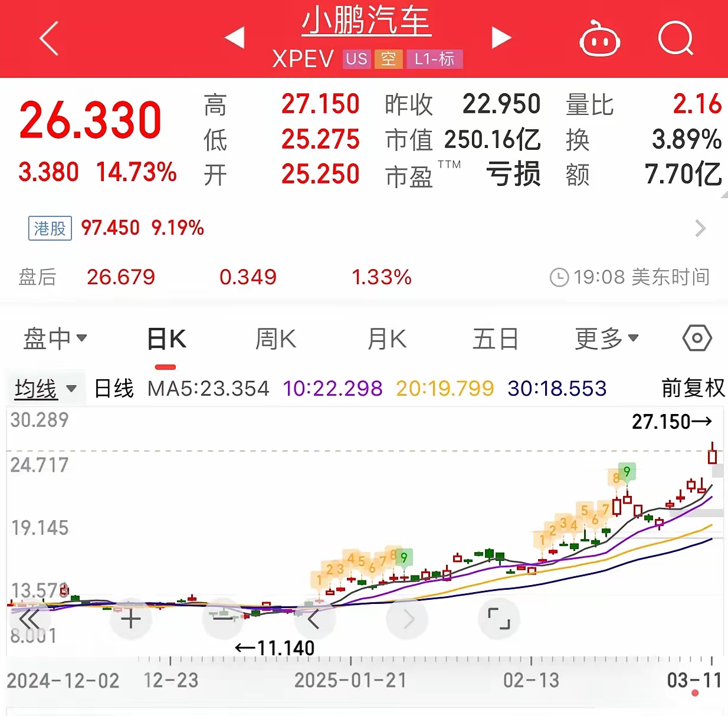Click the 盘后 after-hours price row

(x=37, y=277)
